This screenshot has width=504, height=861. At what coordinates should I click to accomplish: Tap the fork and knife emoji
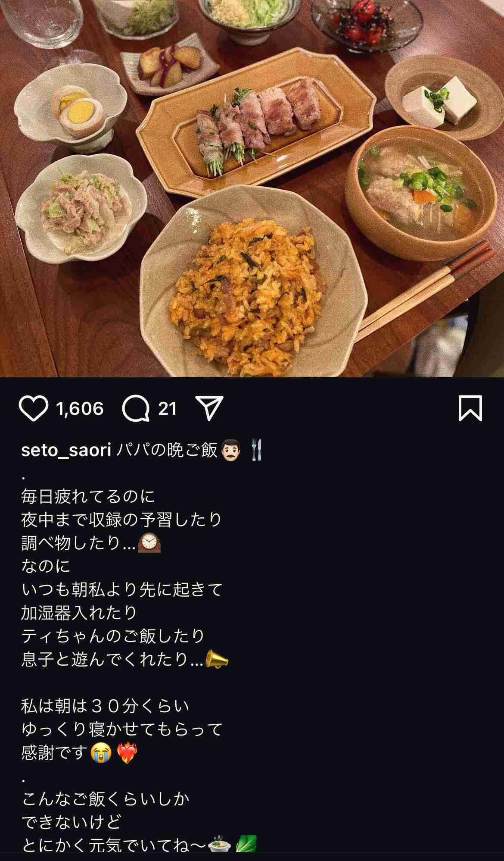(x=256, y=450)
